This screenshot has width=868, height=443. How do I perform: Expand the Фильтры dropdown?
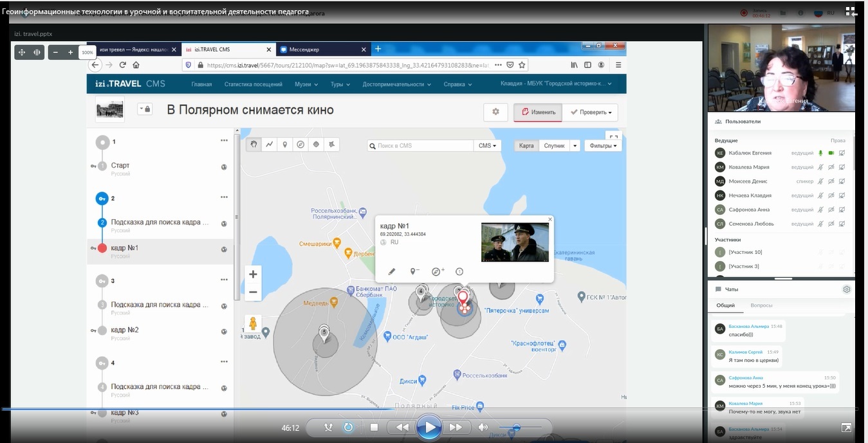point(604,146)
